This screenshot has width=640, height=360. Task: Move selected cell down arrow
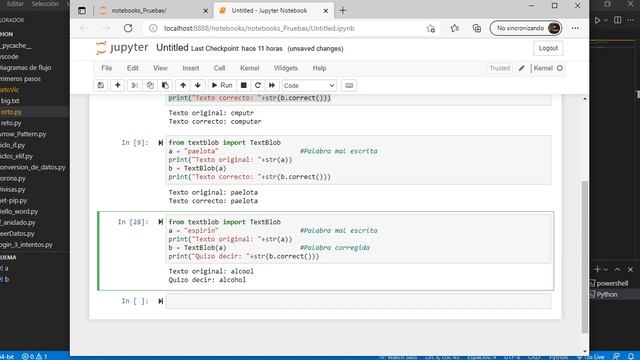pyautogui.click(x=198, y=85)
